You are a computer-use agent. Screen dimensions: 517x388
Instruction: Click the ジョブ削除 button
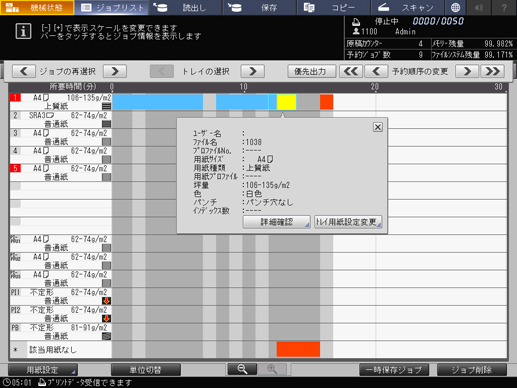pyautogui.click(x=472, y=370)
